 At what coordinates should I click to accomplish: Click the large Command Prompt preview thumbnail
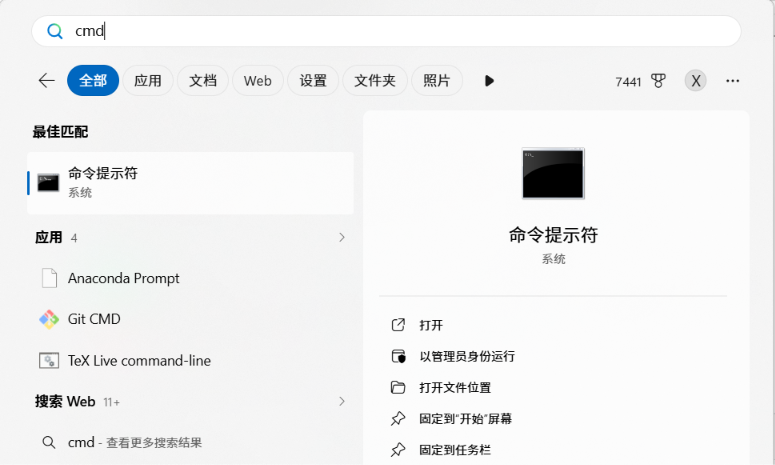pyautogui.click(x=553, y=173)
